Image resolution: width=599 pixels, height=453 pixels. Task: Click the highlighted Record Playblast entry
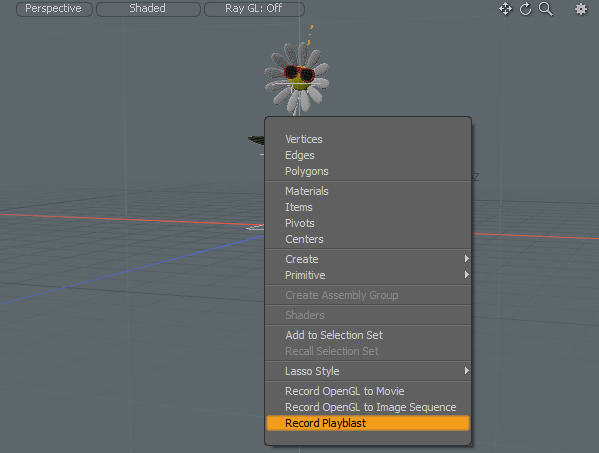pos(368,423)
